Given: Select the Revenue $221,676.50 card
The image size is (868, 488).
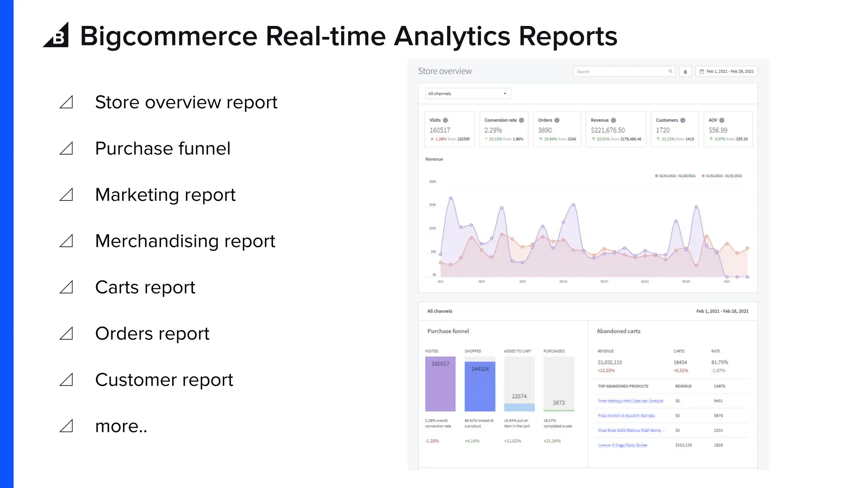Looking at the screenshot, I should click(616, 129).
